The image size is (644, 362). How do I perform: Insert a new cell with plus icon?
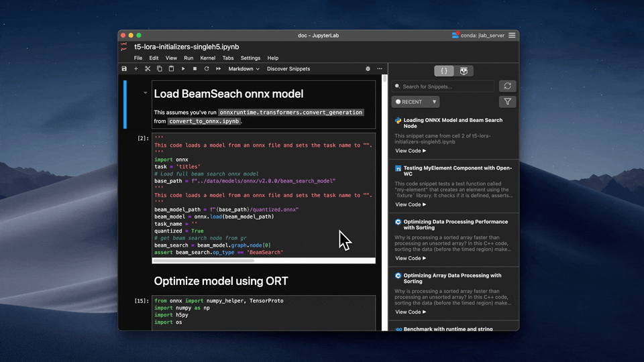click(136, 69)
